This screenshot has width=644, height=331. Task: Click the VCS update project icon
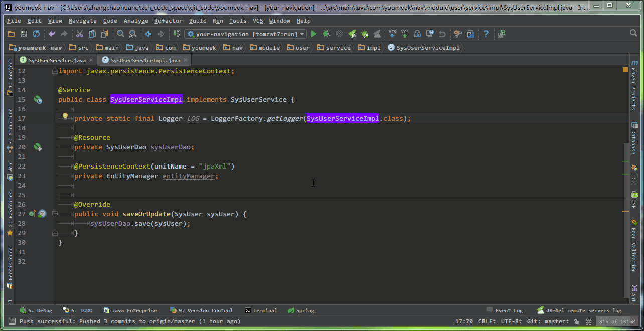click(392, 34)
